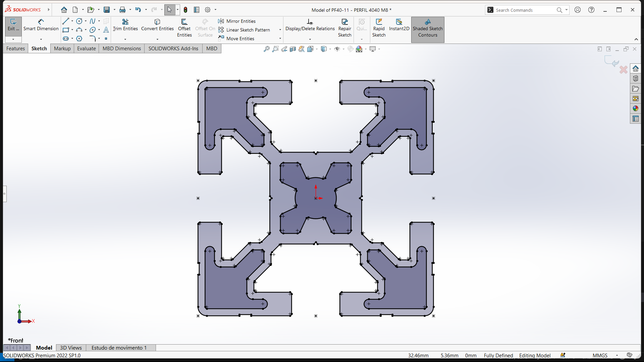644x362 pixels.
Task: Click the Home (Welcome) icon in title bar
Action: (x=64, y=10)
